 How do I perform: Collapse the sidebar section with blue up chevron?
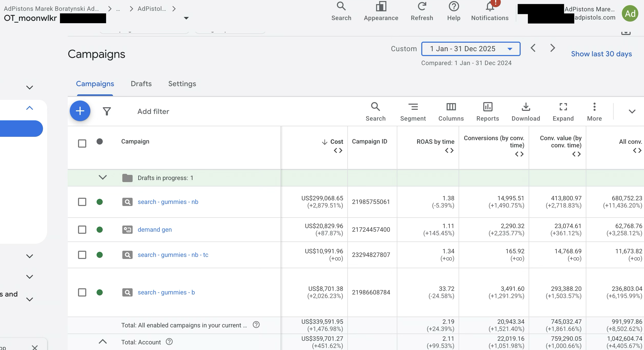pos(30,108)
